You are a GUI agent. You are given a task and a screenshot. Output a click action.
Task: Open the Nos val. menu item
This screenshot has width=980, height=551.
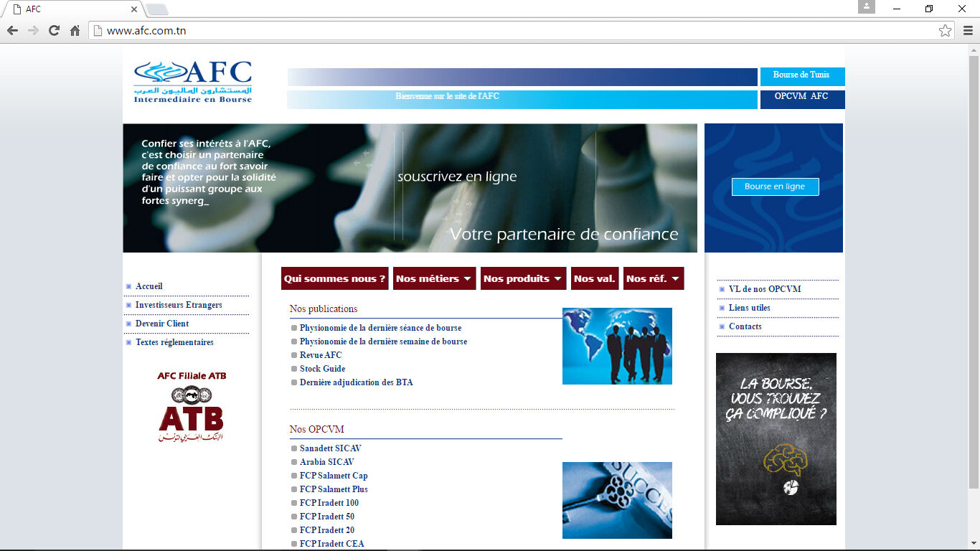595,278
